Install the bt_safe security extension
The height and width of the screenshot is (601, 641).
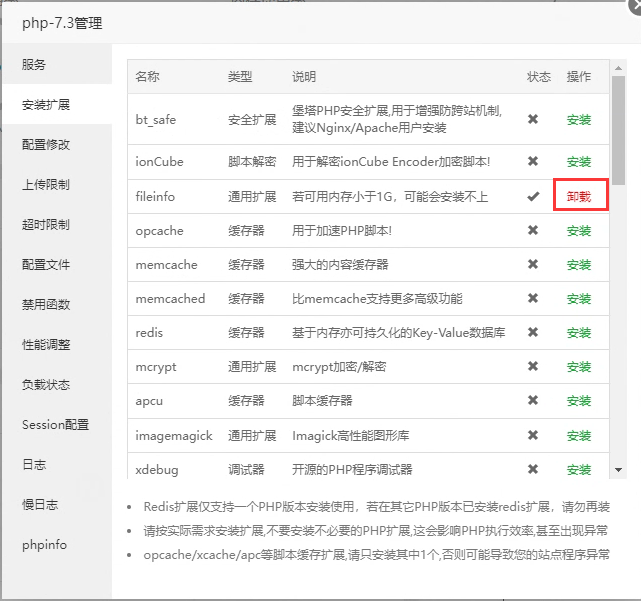pyautogui.click(x=579, y=120)
